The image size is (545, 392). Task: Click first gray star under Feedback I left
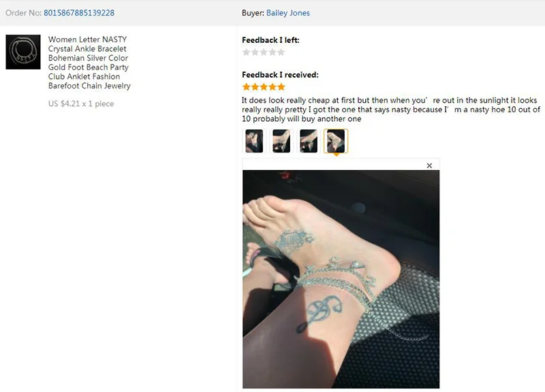click(247, 52)
